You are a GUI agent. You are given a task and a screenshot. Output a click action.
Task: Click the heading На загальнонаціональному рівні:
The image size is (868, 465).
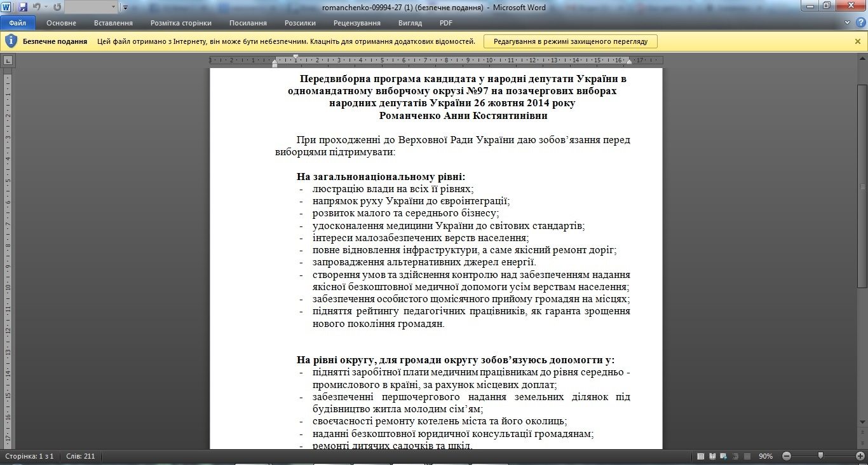click(381, 177)
